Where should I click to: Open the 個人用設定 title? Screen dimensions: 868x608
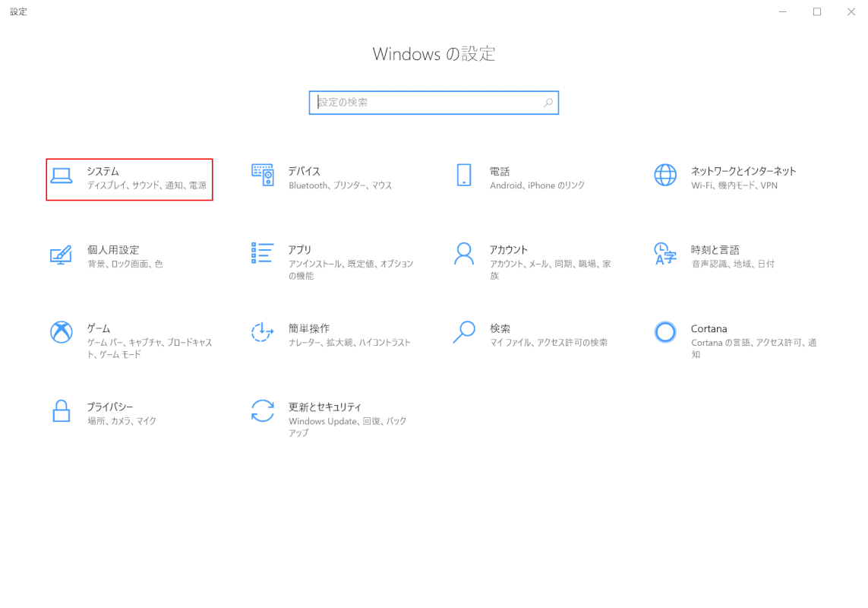(x=113, y=250)
